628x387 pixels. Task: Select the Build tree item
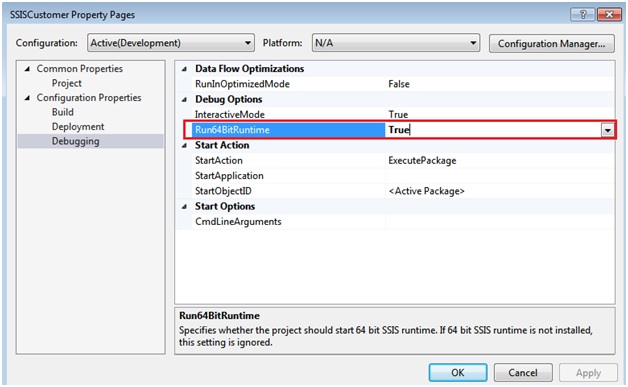(63, 112)
